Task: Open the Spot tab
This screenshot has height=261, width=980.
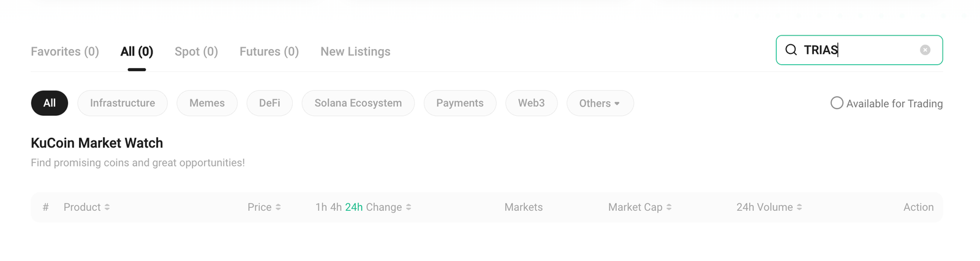Action: [196, 51]
